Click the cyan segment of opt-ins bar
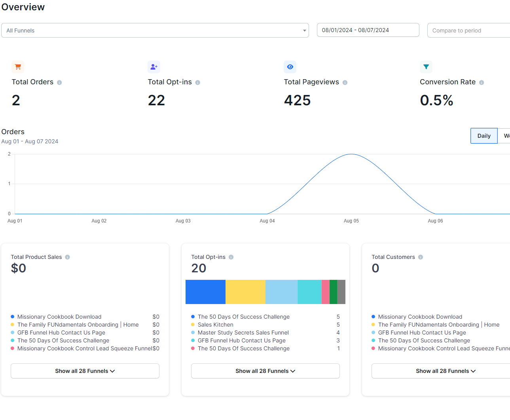 (309, 292)
